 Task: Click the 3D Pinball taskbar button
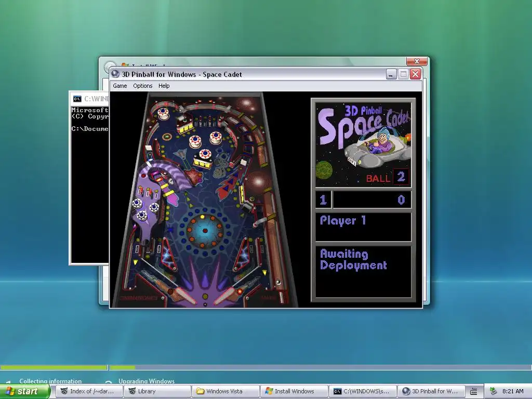coord(431,391)
